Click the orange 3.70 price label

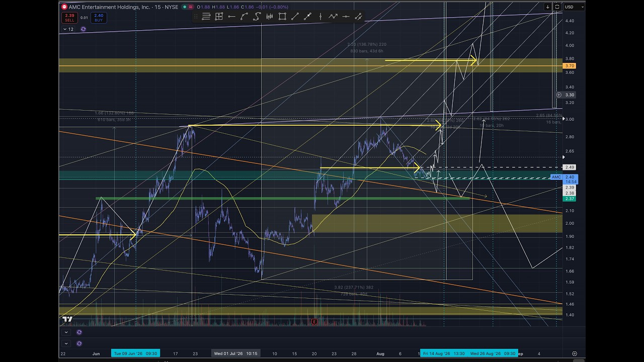click(570, 66)
